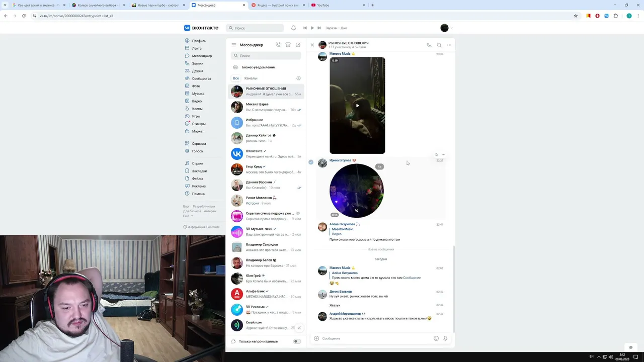
Task: Play Maestro Music's 0:10 video
Action: click(357, 106)
